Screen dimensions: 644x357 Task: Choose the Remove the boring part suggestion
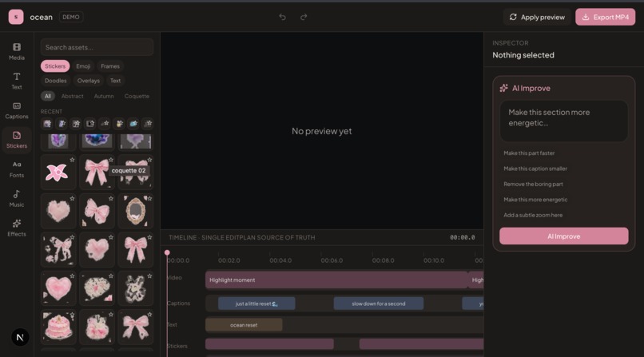(533, 184)
